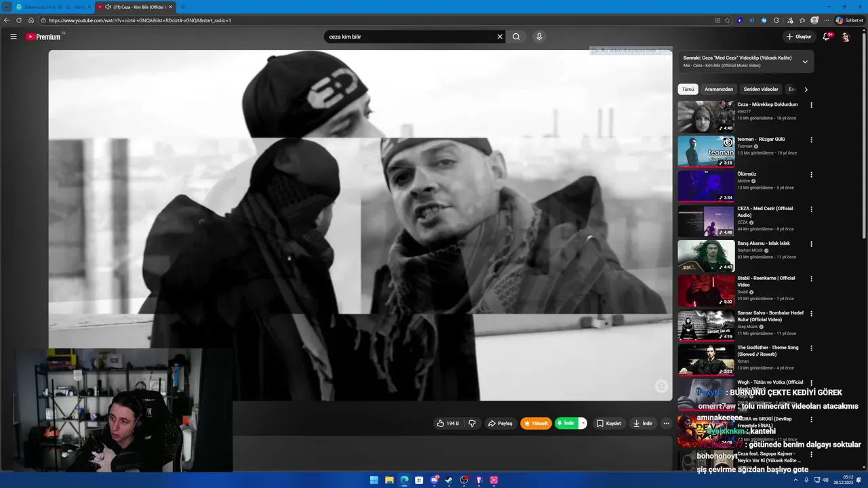868x488 pixels.
Task: Show more filter chips with the right arrow
Action: [806, 89]
